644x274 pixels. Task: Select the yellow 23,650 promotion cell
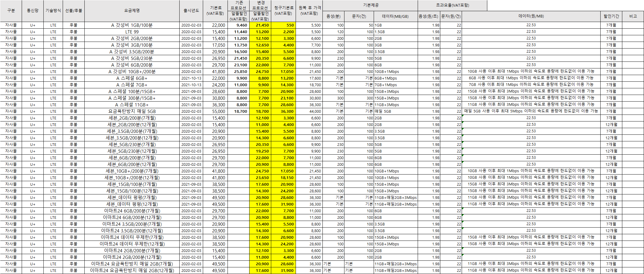[260, 178]
